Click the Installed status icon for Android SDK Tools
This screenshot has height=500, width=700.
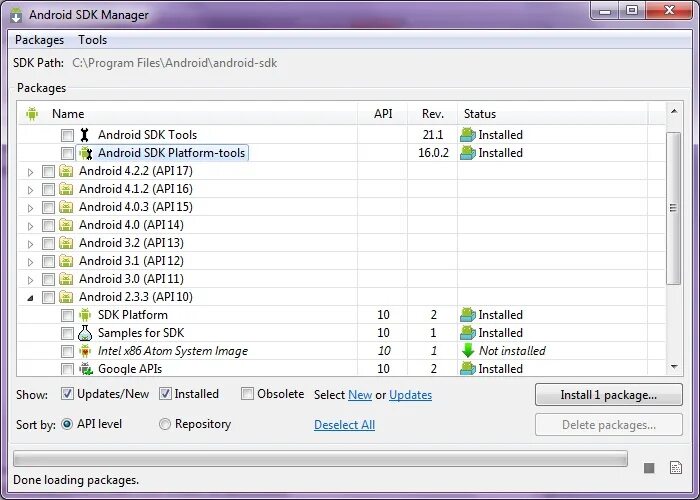tap(467, 135)
